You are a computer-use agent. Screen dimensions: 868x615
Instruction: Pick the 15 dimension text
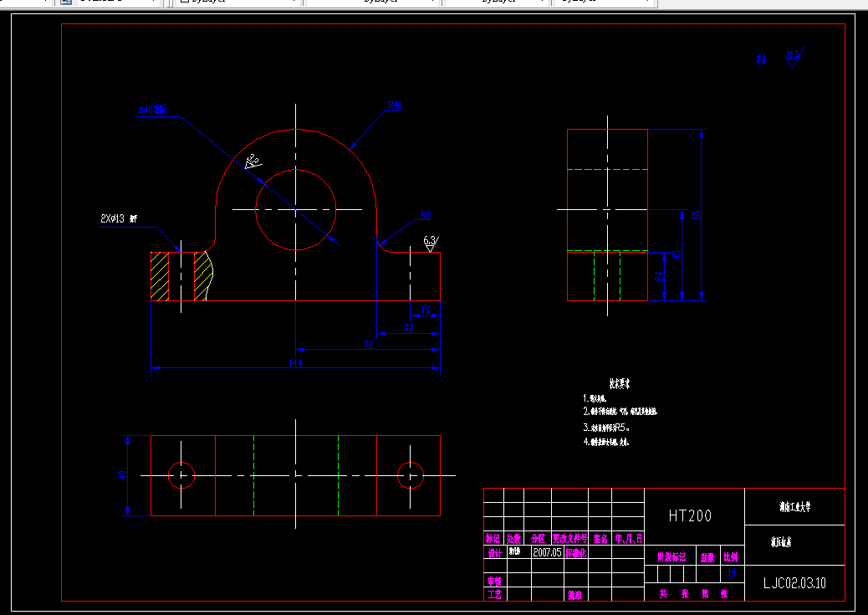(x=425, y=310)
